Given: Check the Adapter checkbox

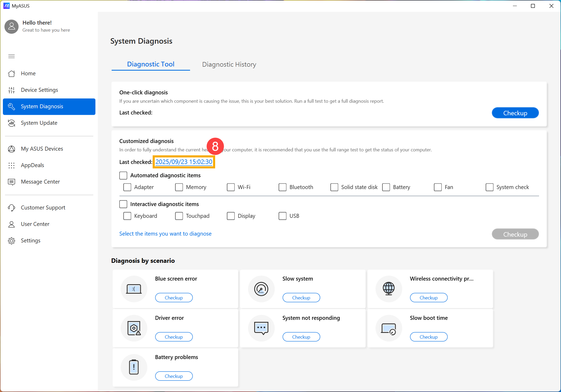Looking at the screenshot, I should (127, 187).
